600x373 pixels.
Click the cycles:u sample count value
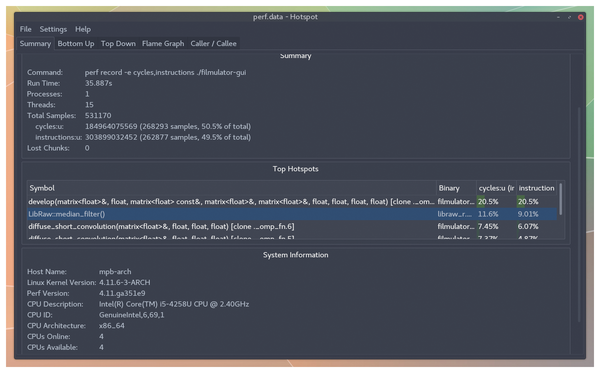tap(168, 126)
